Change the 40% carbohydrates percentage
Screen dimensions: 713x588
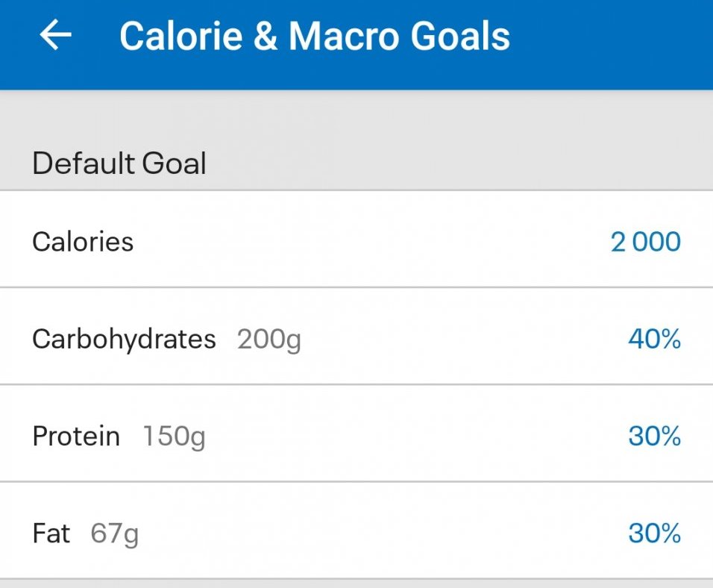654,340
